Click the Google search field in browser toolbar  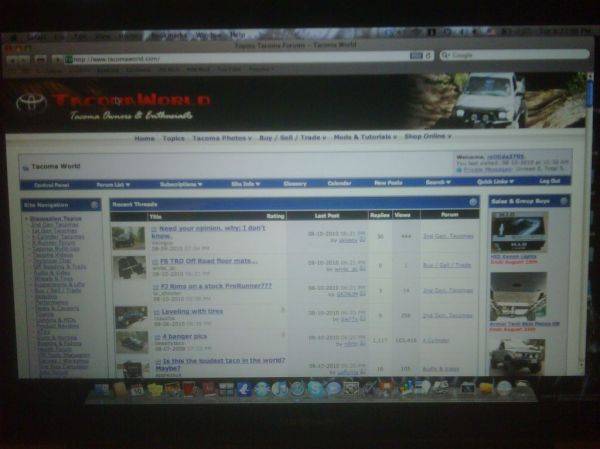(515, 55)
